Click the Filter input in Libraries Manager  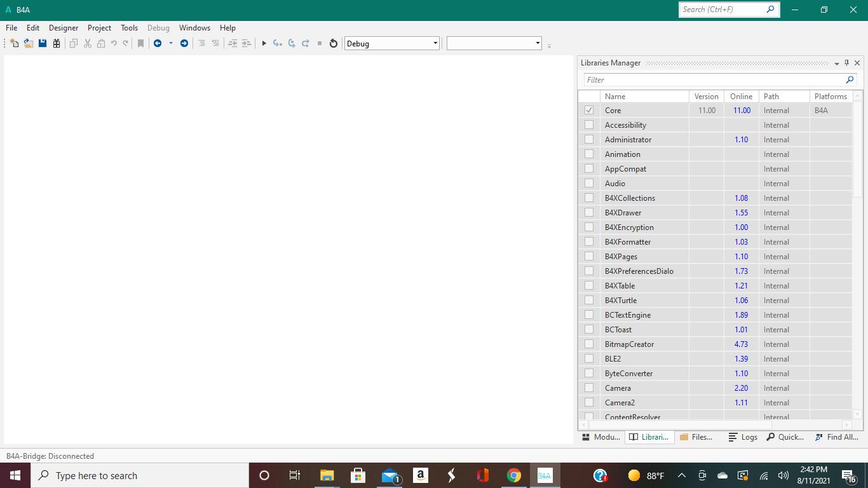click(x=721, y=80)
